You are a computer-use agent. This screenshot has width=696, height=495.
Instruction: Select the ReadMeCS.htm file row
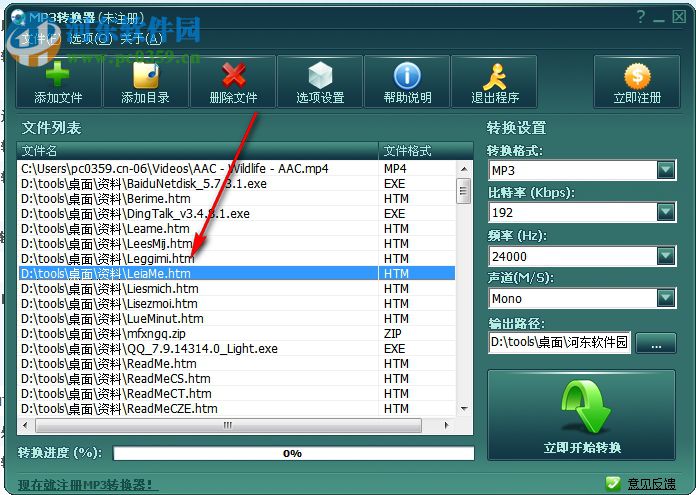click(237, 379)
